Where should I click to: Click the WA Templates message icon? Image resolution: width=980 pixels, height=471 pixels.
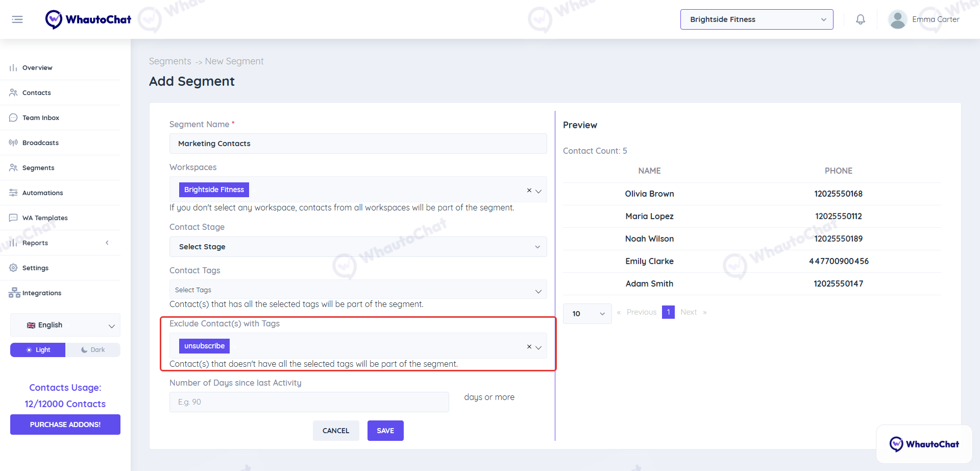tap(13, 218)
